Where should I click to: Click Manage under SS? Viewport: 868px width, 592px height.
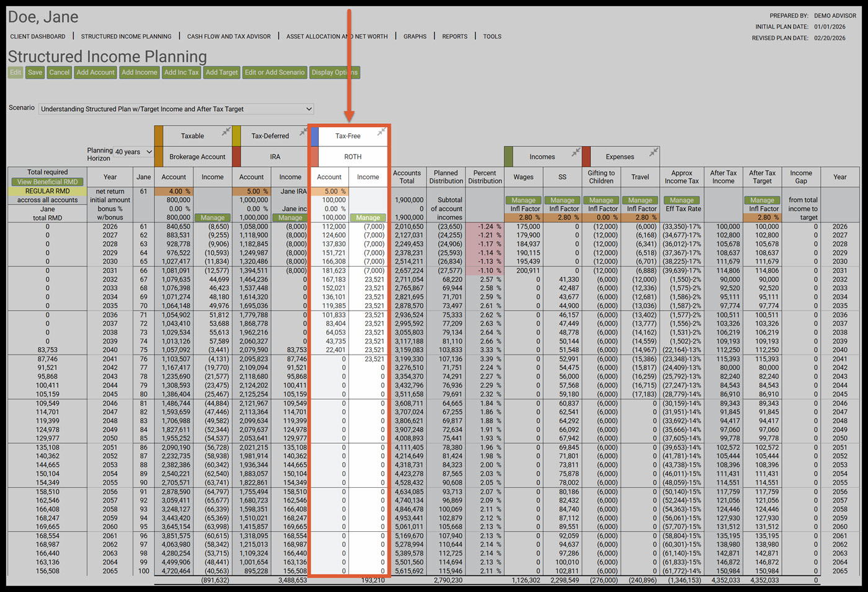(x=562, y=200)
